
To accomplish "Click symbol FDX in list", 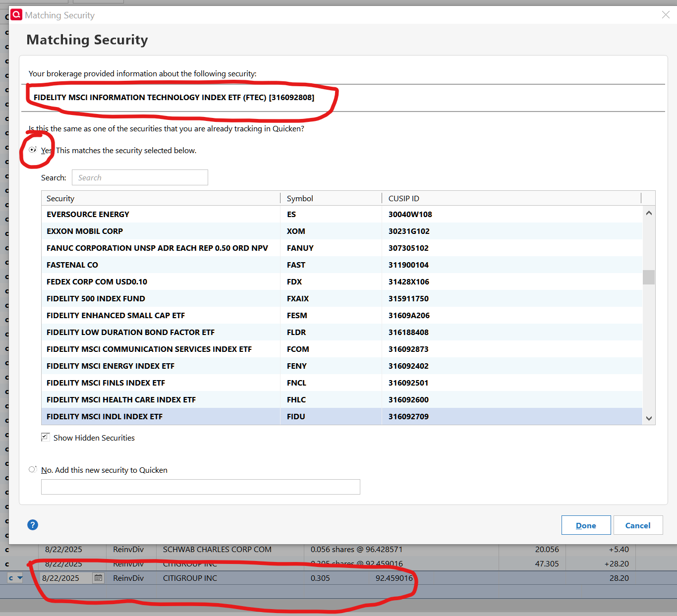I will point(294,281).
